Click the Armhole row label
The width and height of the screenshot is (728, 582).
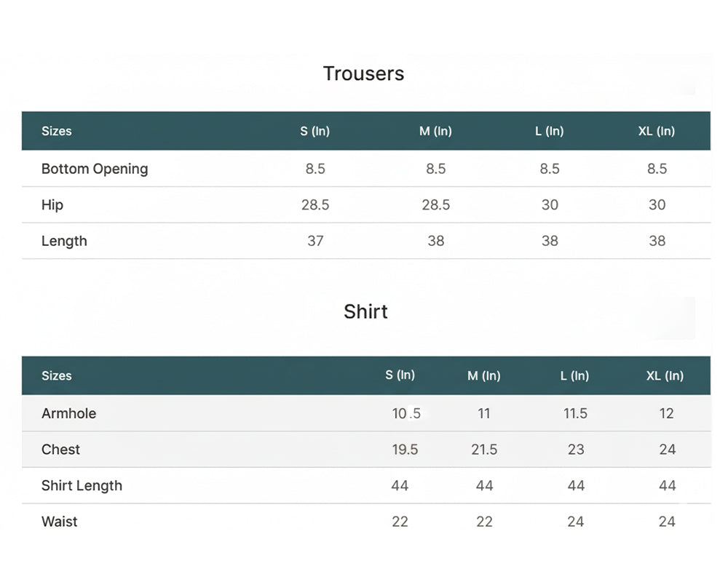click(x=68, y=413)
